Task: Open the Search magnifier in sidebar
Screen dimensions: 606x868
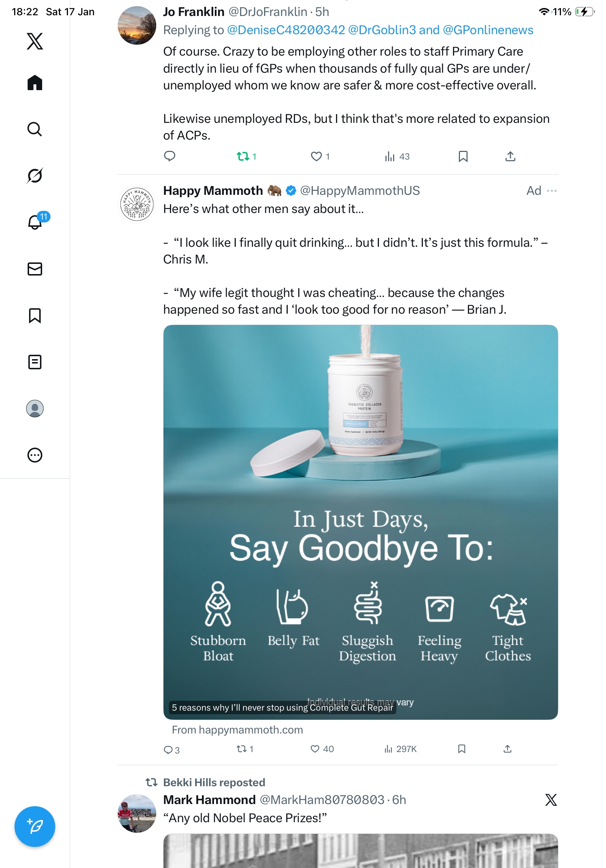Action: pos(35,129)
